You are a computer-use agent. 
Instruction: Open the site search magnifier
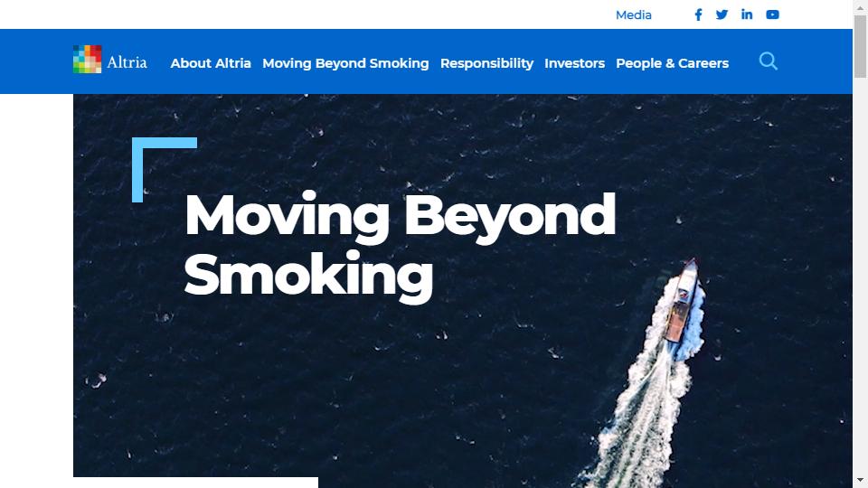pos(768,61)
